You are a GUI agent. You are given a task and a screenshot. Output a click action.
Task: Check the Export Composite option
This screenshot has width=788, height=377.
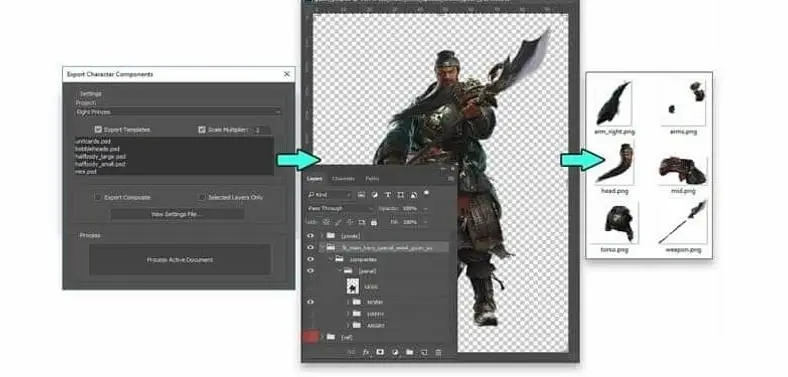[x=98, y=198]
